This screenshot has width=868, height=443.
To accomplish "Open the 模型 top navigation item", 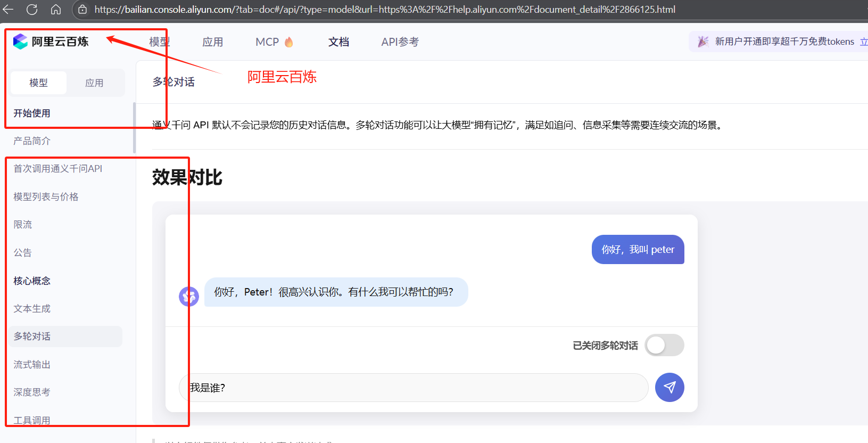I will pos(159,42).
